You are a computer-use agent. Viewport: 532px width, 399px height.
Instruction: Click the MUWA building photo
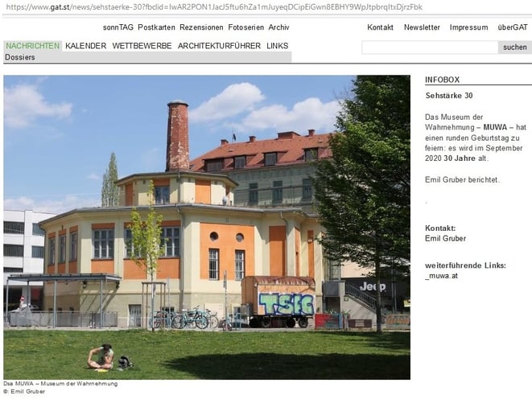point(207,227)
